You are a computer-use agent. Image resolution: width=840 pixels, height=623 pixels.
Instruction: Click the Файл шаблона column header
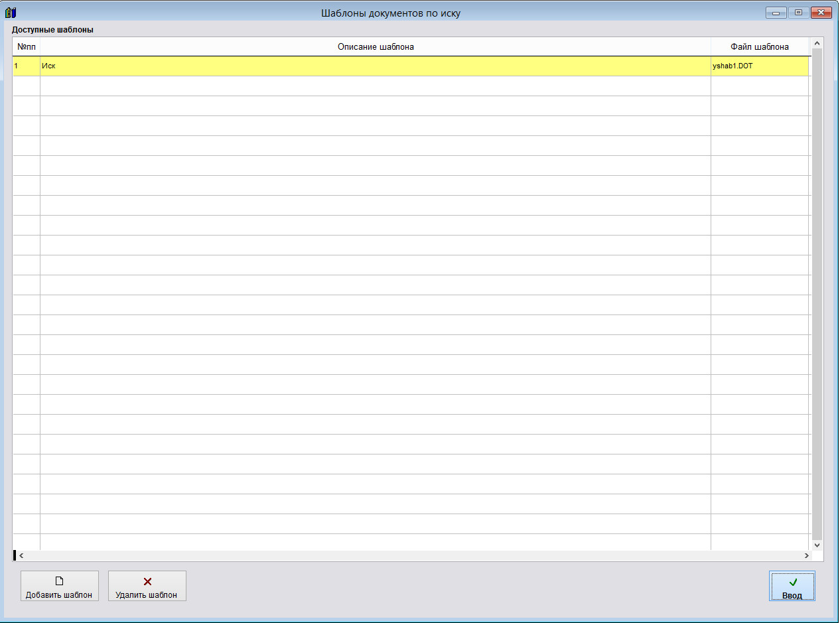pos(760,47)
